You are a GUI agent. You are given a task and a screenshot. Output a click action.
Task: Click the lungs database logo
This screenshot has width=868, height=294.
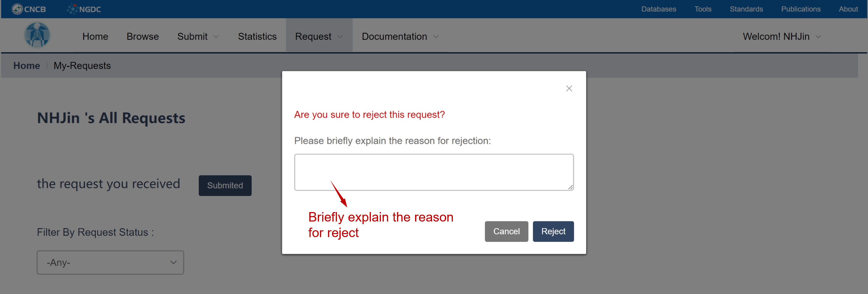coord(37,35)
